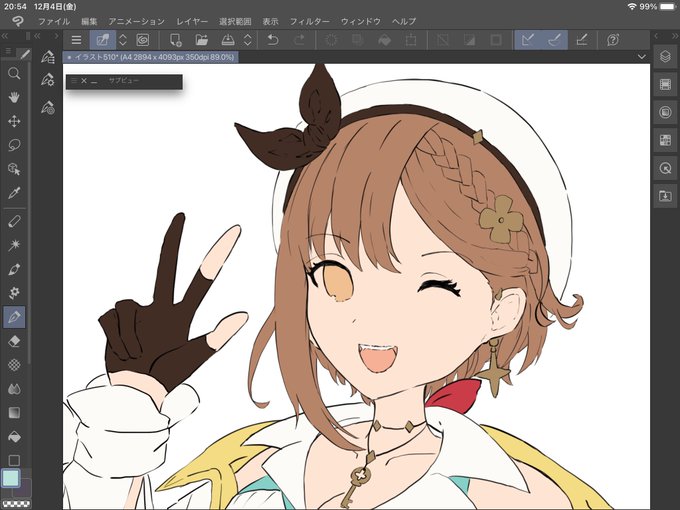Click the Deselect icon in command bar
The height and width of the screenshot is (510, 680).
coord(443,40)
